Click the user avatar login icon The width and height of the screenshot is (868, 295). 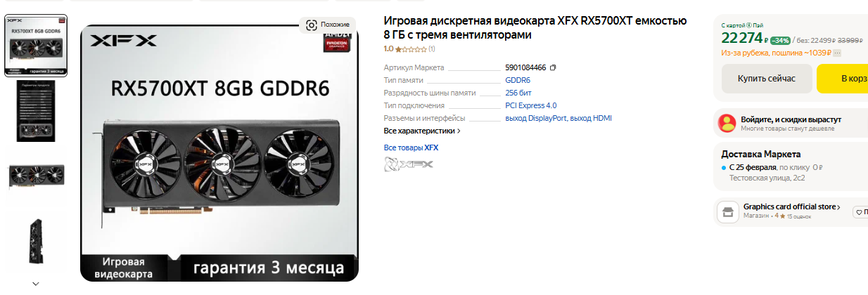(x=727, y=124)
